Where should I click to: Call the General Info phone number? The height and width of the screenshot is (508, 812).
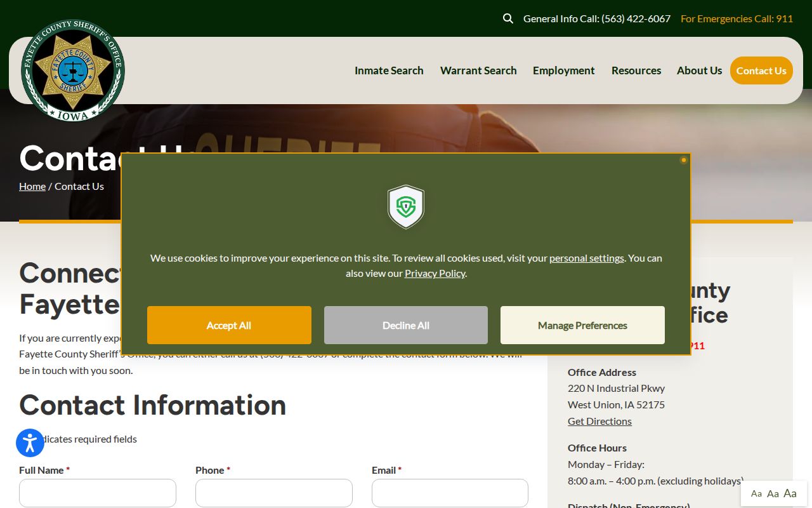point(597,18)
